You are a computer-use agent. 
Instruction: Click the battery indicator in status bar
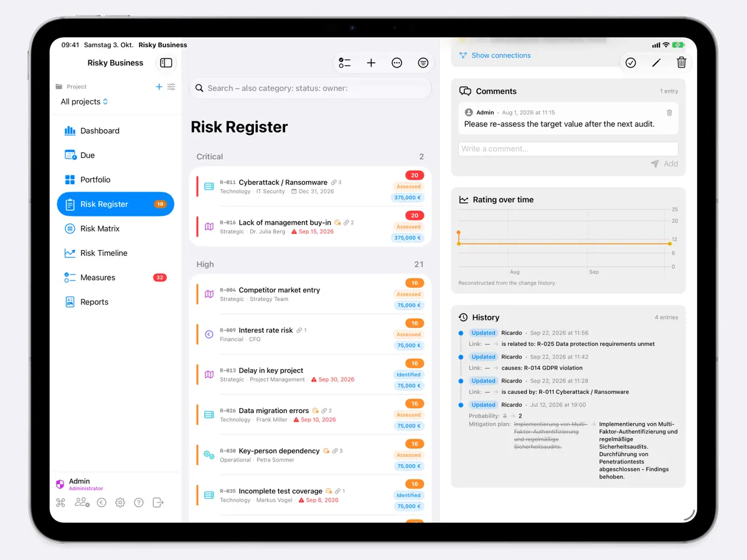tap(678, 45)
